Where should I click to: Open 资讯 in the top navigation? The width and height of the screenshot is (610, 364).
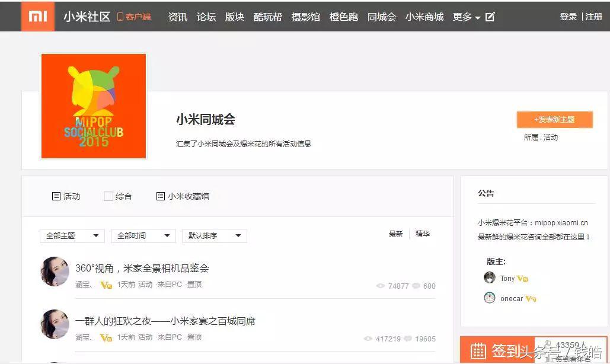click(178, 17)
